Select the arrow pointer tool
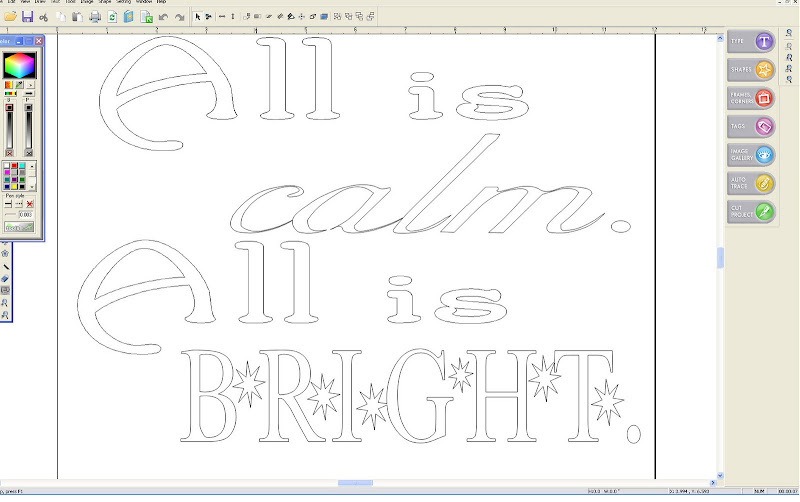This screenshot has height=502, width=800. pyautogui.click(x=197, y=17)
